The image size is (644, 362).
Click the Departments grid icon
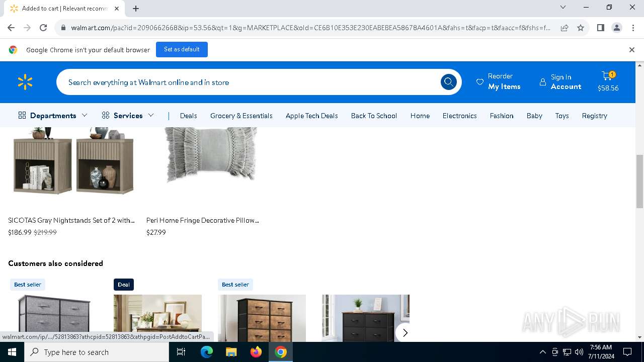(x=22, y=115)
